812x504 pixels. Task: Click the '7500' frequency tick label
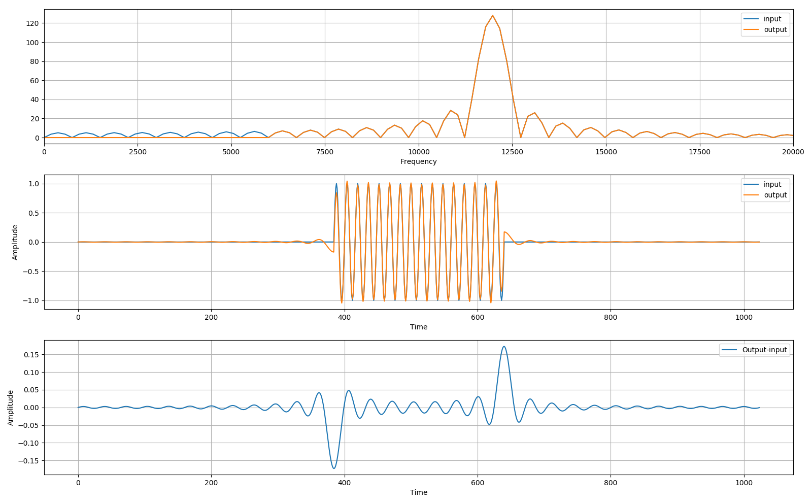325,151
